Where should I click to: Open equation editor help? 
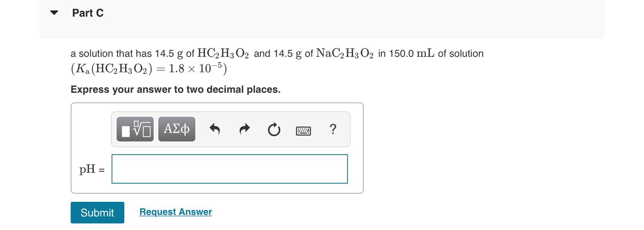332,129
